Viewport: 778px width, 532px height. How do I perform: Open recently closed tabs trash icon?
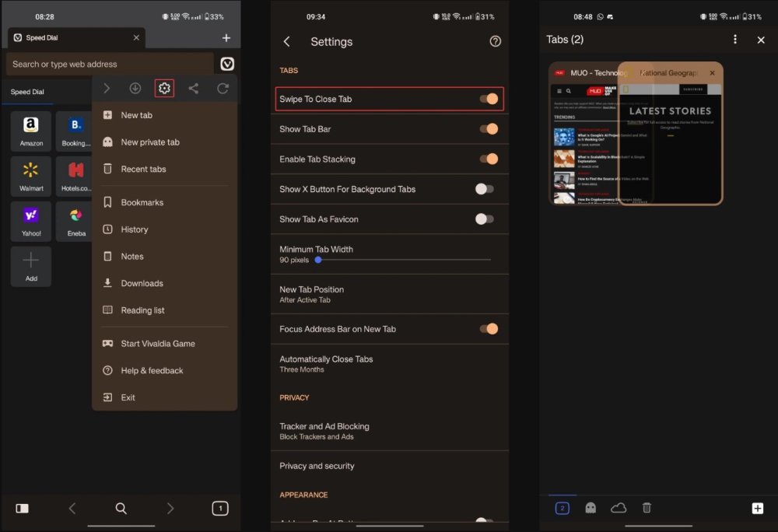pyautogui.click(x=647, y=508)
